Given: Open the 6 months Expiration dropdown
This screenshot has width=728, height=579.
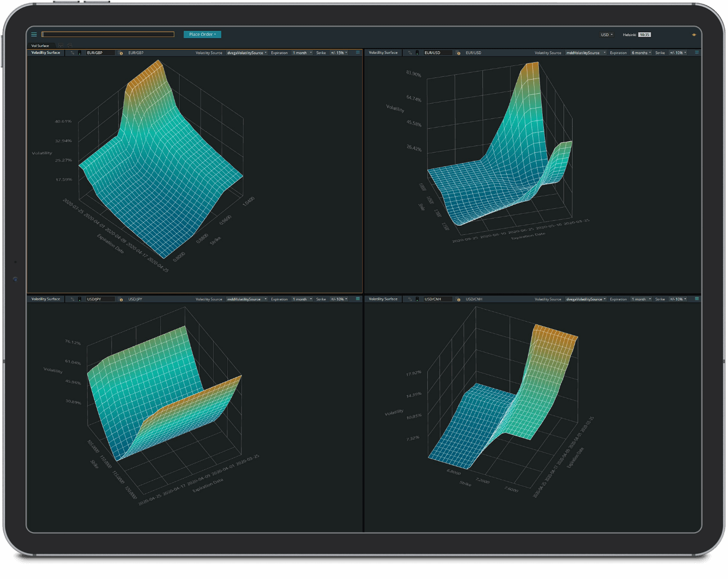Looking at the screenshot, I should (641, 53).
